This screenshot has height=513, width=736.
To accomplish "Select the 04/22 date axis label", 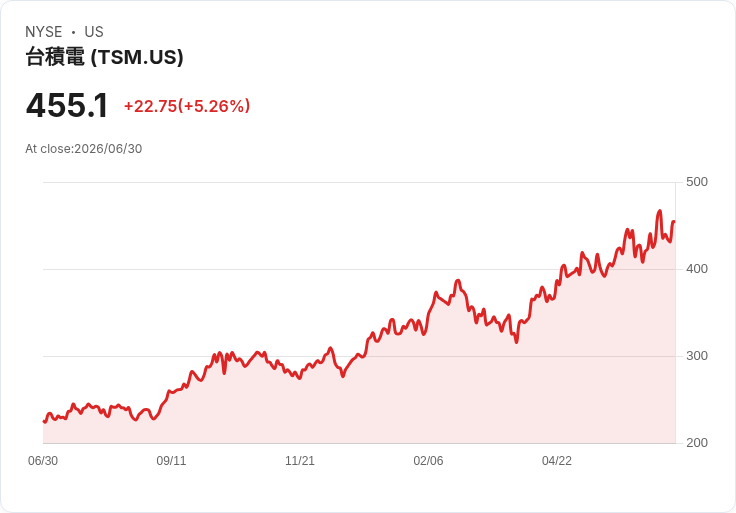I will pyautogui.click(x=557, y=461).
